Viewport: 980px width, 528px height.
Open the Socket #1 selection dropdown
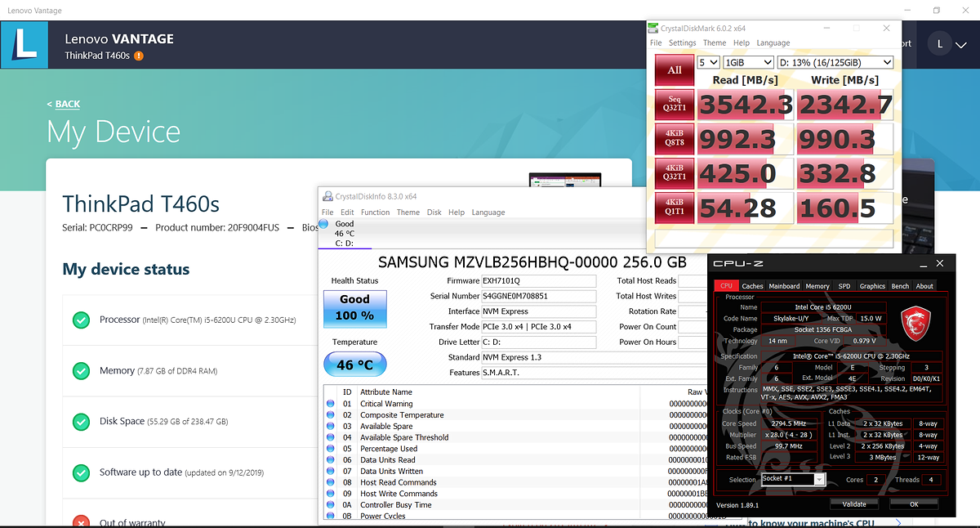(x=793, y=479)
